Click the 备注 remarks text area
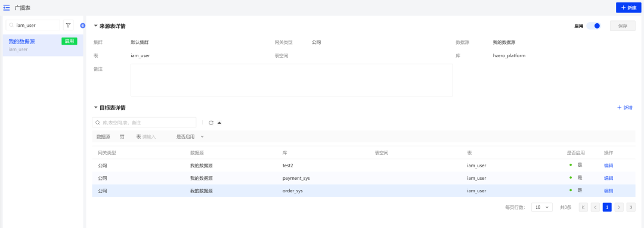 [x=292, y=80]
